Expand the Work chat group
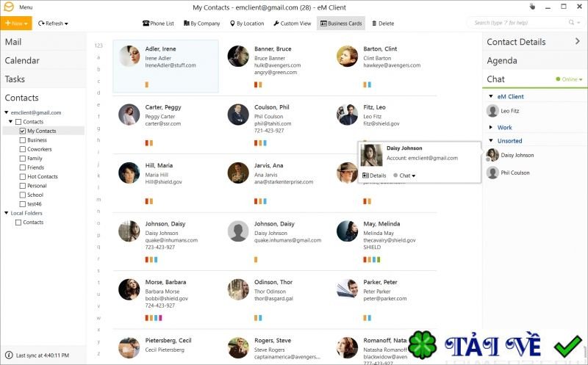This screenshot has width=588, height=365. pos(491,127)
